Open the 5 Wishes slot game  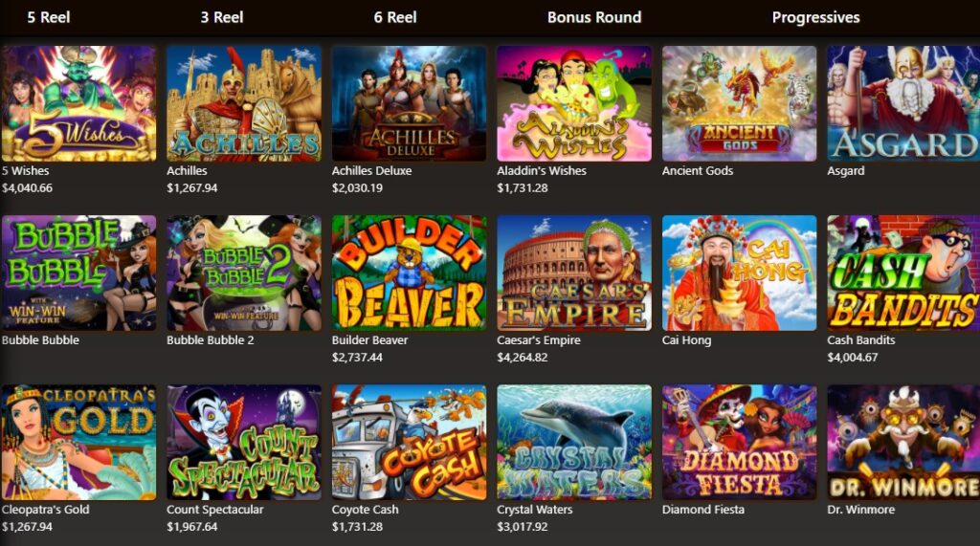click(78, 103)
